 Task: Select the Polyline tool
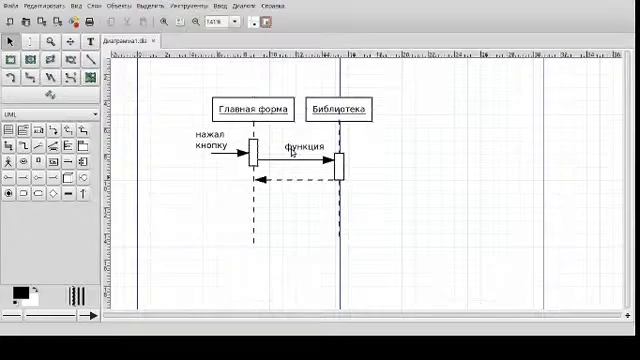tap(50, 78)
